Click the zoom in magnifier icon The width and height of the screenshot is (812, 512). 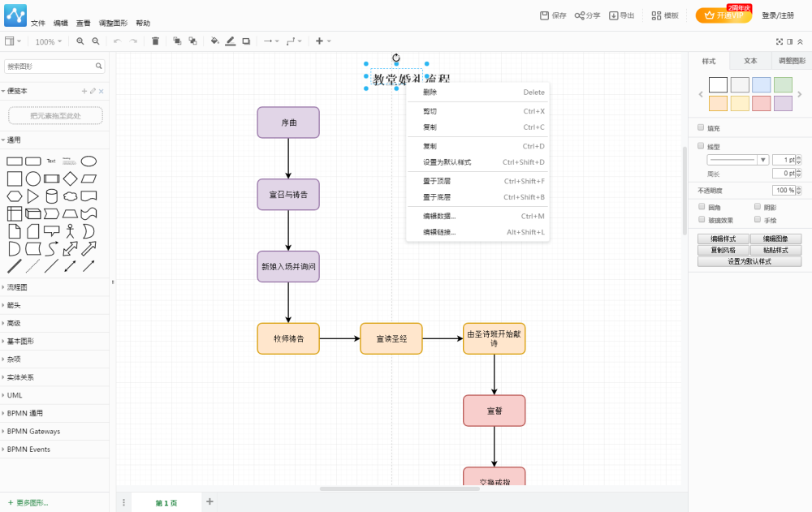[x=80, y=41]
